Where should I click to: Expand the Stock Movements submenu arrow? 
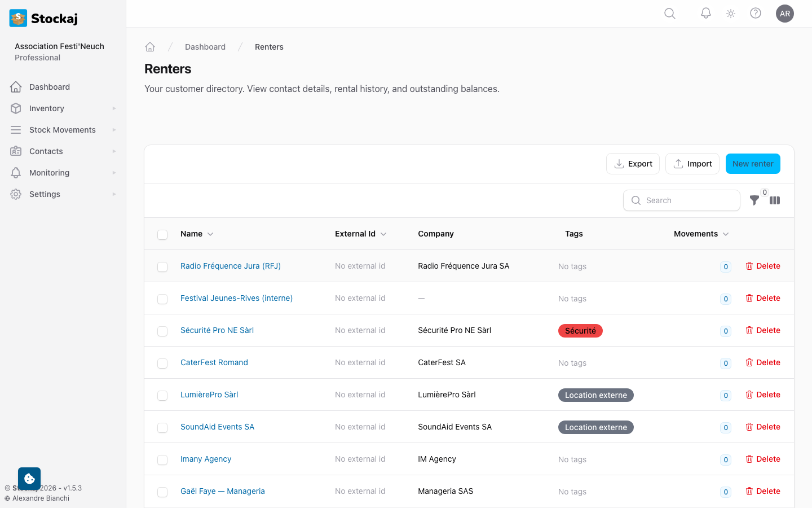pos(114,130)
